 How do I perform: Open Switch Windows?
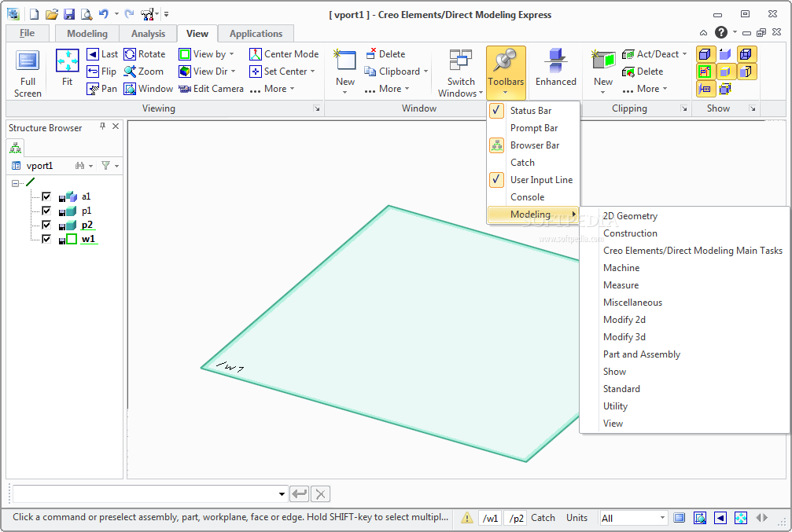click(x=460, y=73)
